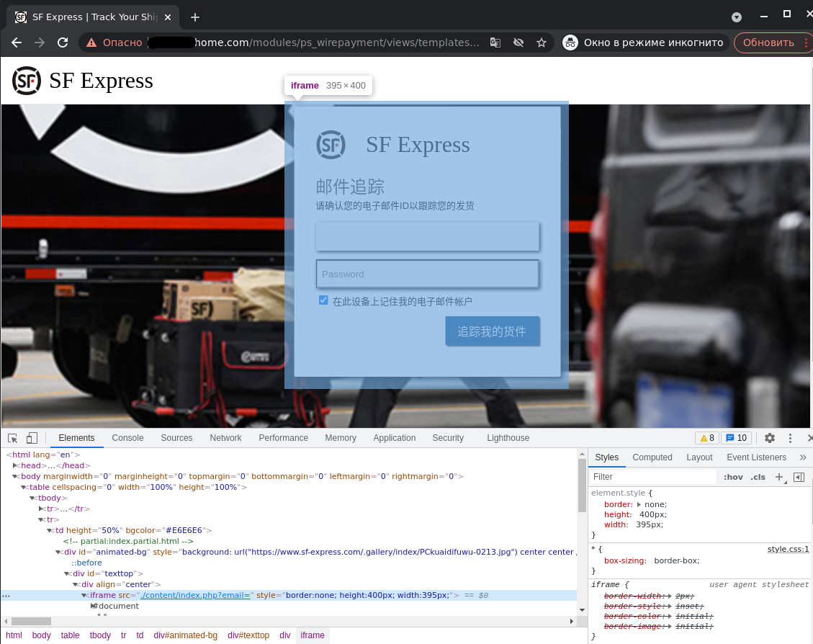This screenshot has width=813, height=644.
Task: Reload the current page
Action: [63, 43]
